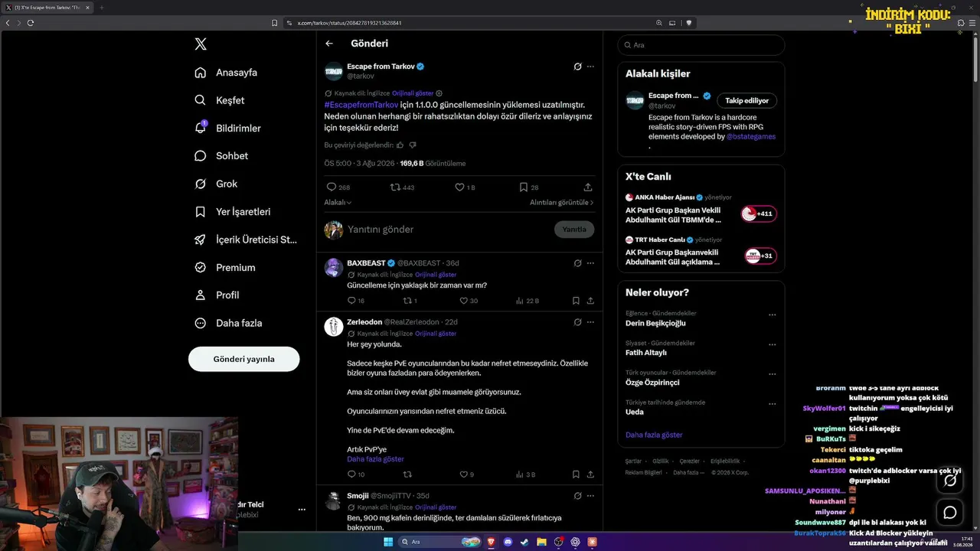The image size is (980, 551).
Task: Click the Gönderi yayınla button
Action: click(243, 359)
